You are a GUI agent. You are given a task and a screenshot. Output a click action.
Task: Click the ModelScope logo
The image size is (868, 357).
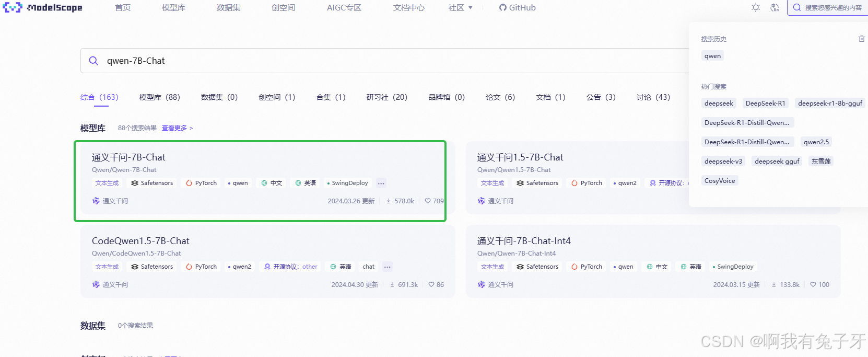[x=43, y=7]
